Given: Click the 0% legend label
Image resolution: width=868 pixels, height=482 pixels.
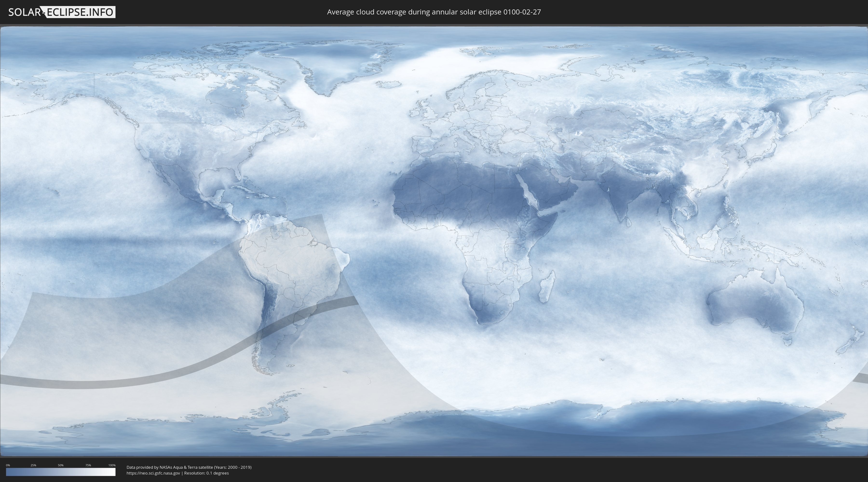Looking at the screenshot, I should click(8, 465).
